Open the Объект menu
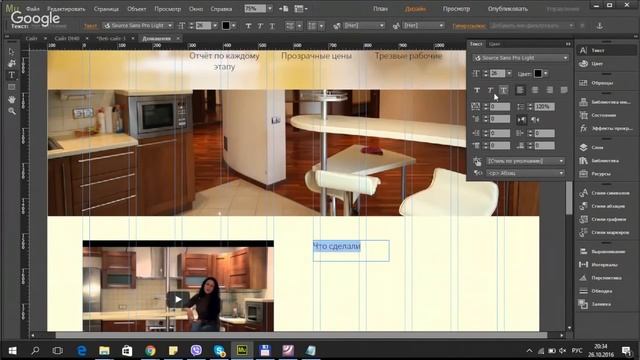 point(136,9)
